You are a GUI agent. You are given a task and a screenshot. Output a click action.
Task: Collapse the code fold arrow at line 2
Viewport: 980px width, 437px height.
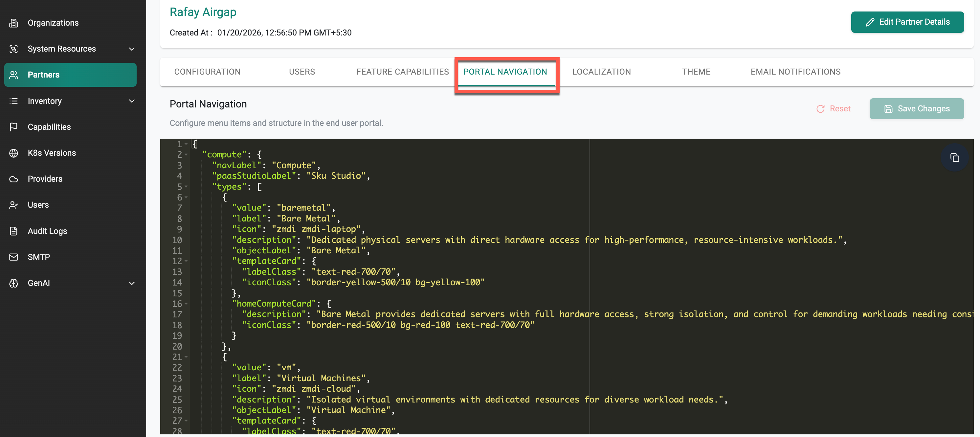tap(186, 154)
